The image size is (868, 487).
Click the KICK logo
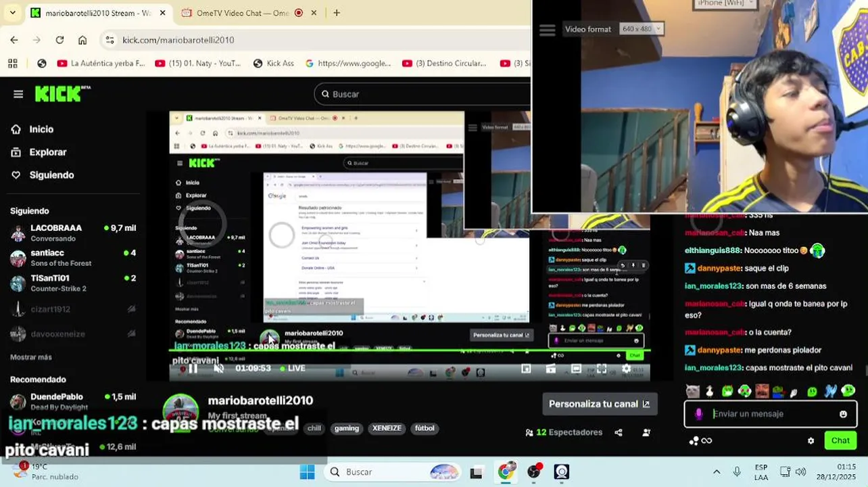(62, 93)
